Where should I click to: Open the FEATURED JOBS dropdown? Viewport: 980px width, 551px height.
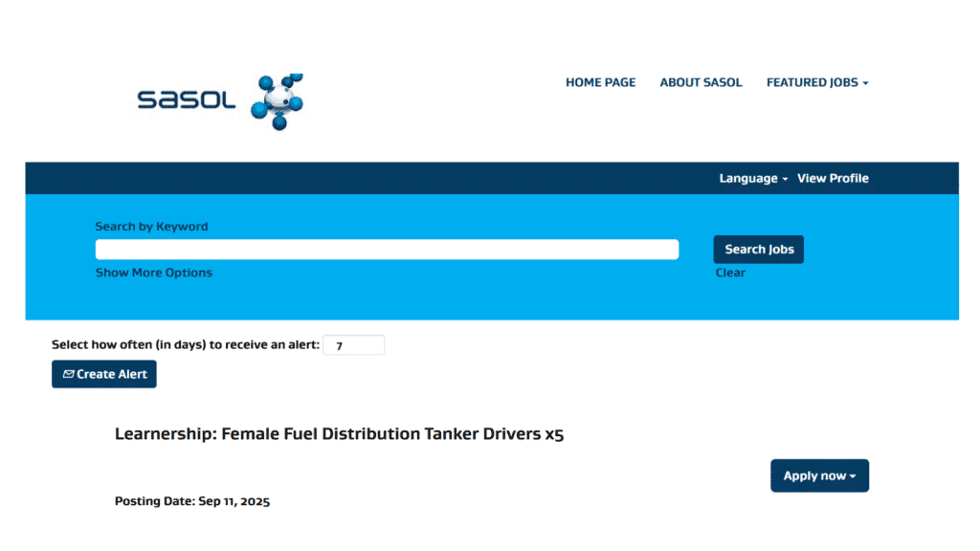[812, 82]
